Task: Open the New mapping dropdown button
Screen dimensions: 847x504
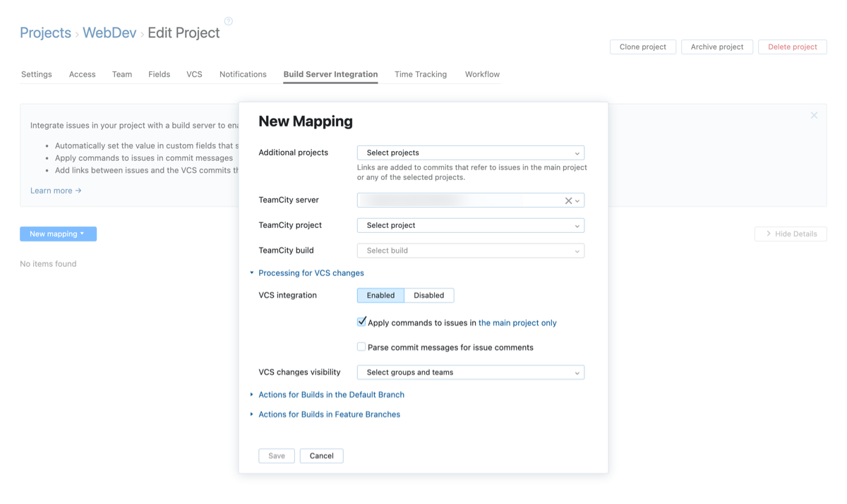Action: (58, 234)
